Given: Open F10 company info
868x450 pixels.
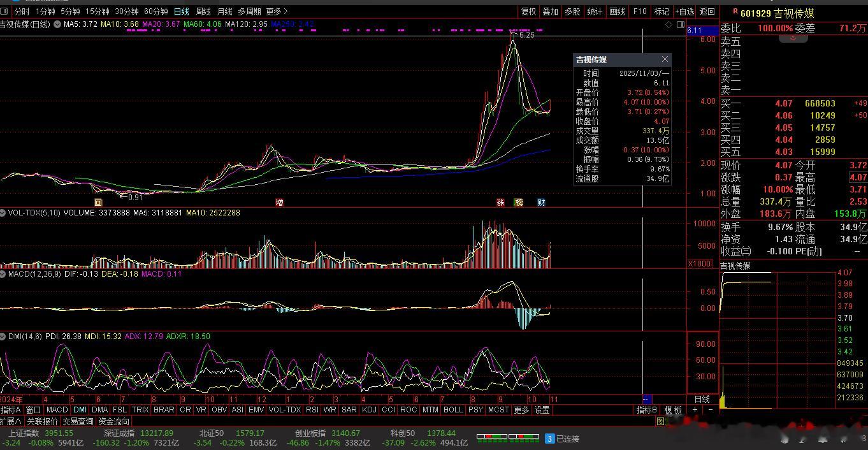Looking at the screenshot, I should tap(640, 11).
